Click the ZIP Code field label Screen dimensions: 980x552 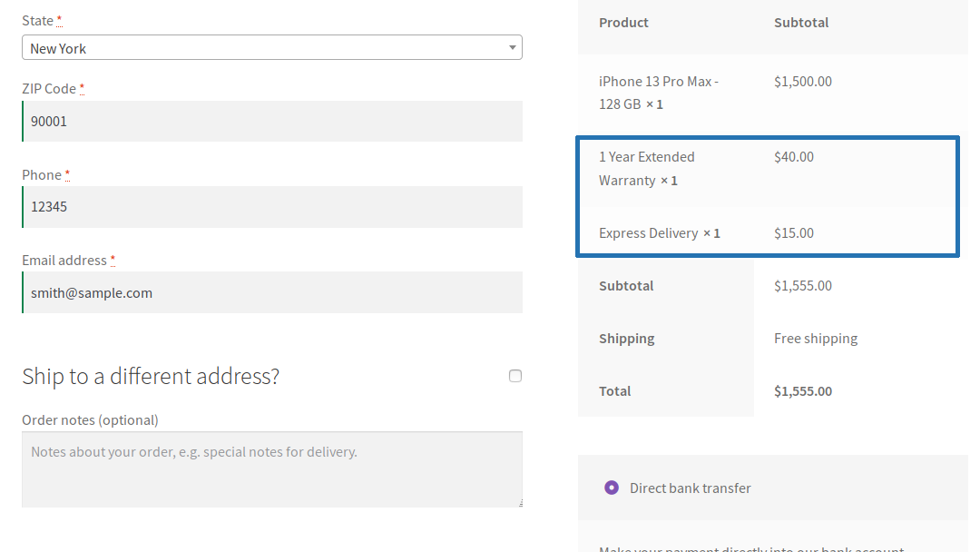[x=49, y=89]
